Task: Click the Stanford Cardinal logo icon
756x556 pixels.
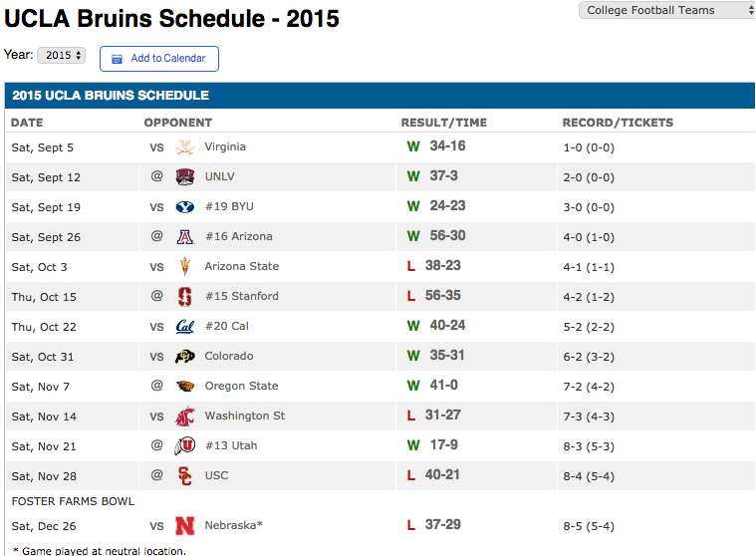Action: pos(184,297)
